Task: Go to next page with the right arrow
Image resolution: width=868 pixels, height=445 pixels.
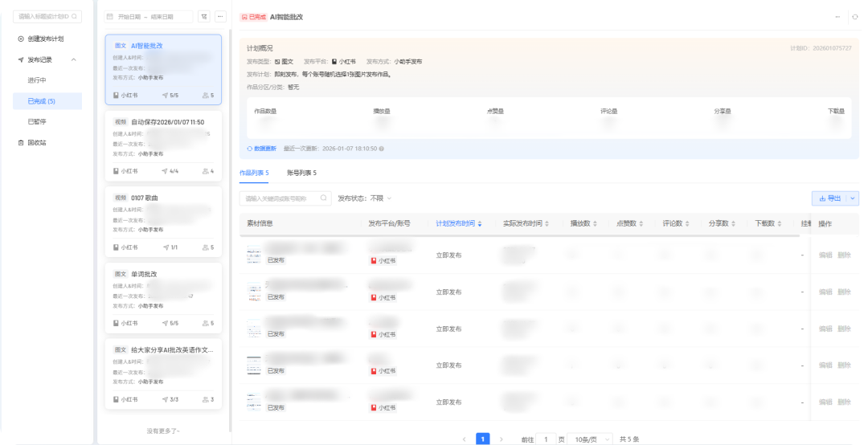Action: [502, 439]
